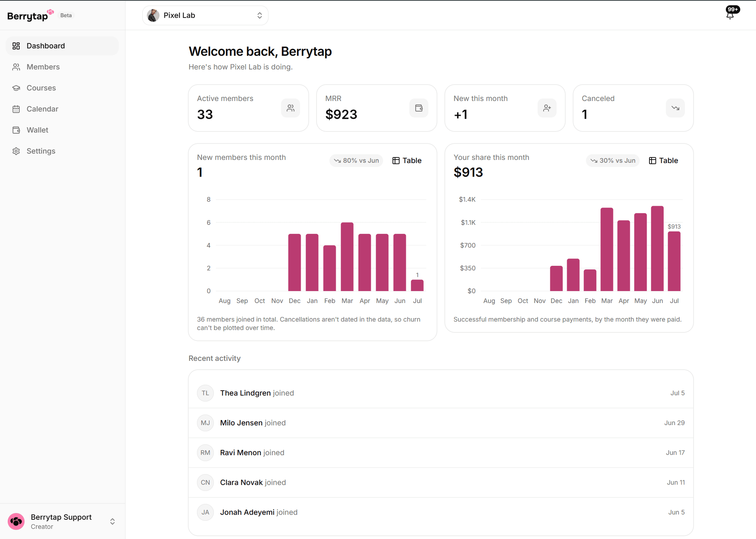Click the Wallet icon in sidebar
The width and height of the screenshot is (756, 539).
click(x=16, y=130)
